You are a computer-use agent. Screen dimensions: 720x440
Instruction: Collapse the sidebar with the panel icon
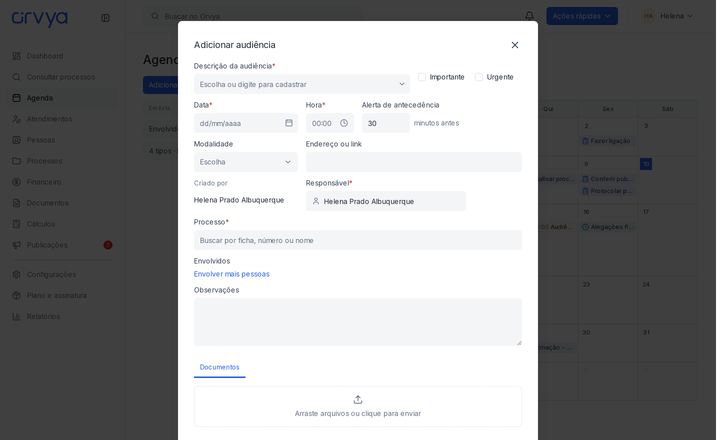tap(105, 18)
